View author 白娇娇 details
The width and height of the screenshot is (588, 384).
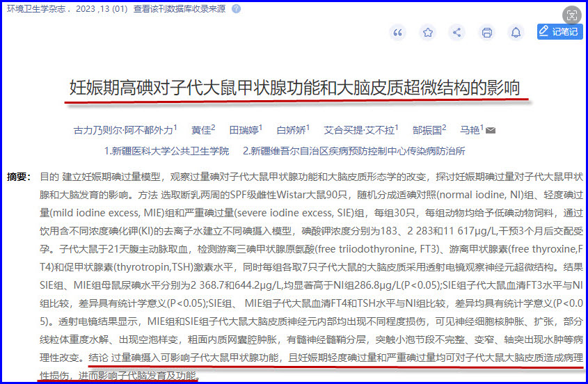pyautogui.click(x=290, y=130)
